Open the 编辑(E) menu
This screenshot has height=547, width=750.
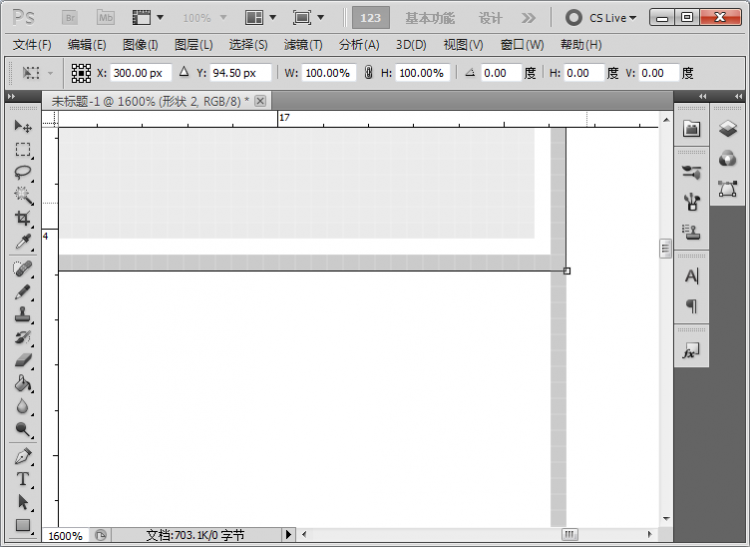pos(87,45)
